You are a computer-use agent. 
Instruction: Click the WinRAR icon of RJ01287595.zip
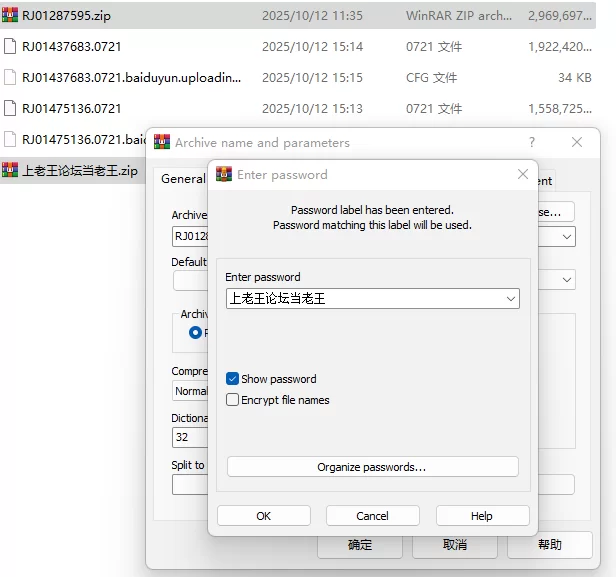pos(10,16)
